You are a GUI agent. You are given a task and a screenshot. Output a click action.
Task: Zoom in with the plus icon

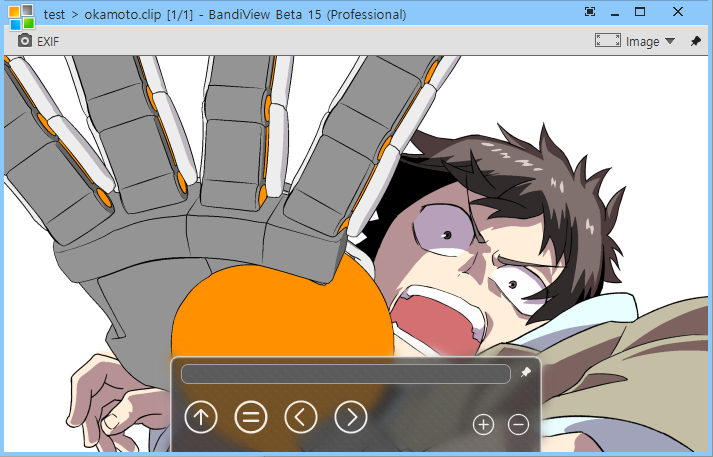click(x=483, y=425)
